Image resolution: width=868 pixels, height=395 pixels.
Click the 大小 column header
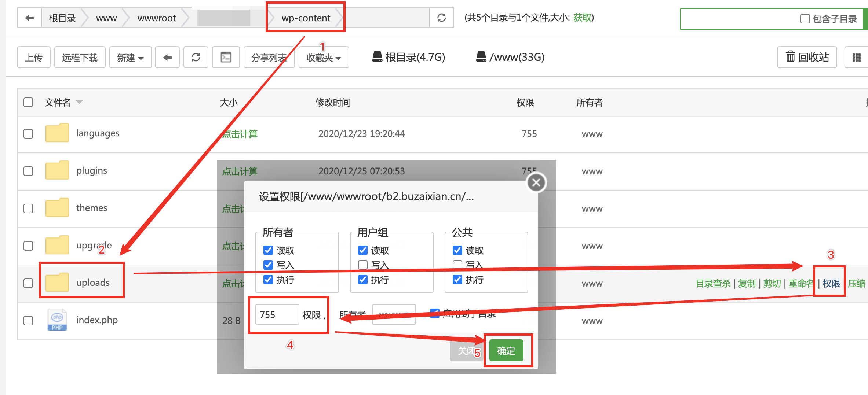point(229,102)
